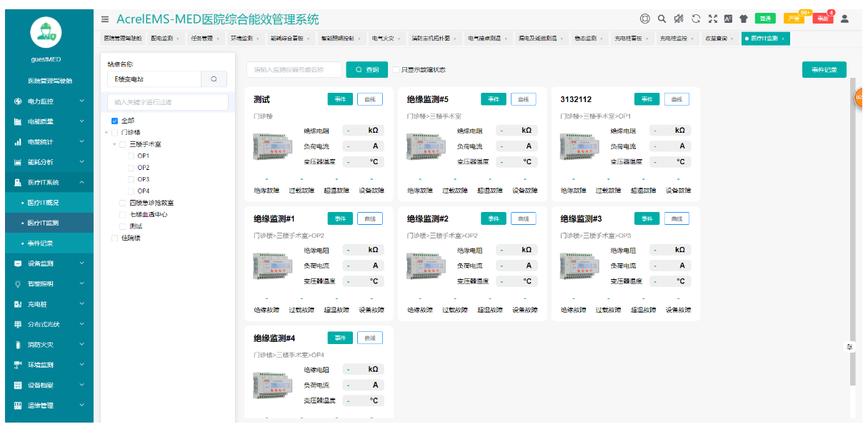The width and height of the screenshot is (868, 429).
Task: Open the global search magnifier icon
Action: pos(662,19)
